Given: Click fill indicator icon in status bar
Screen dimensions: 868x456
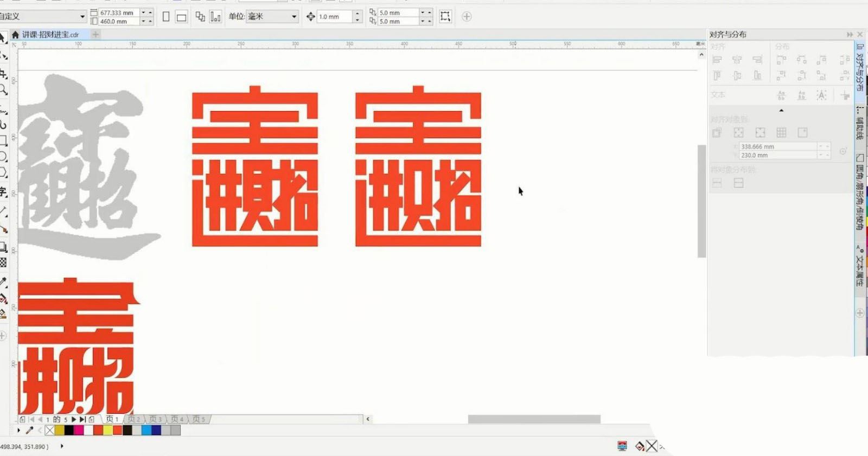Looking at the screenshot, I should tap(640, 446).
